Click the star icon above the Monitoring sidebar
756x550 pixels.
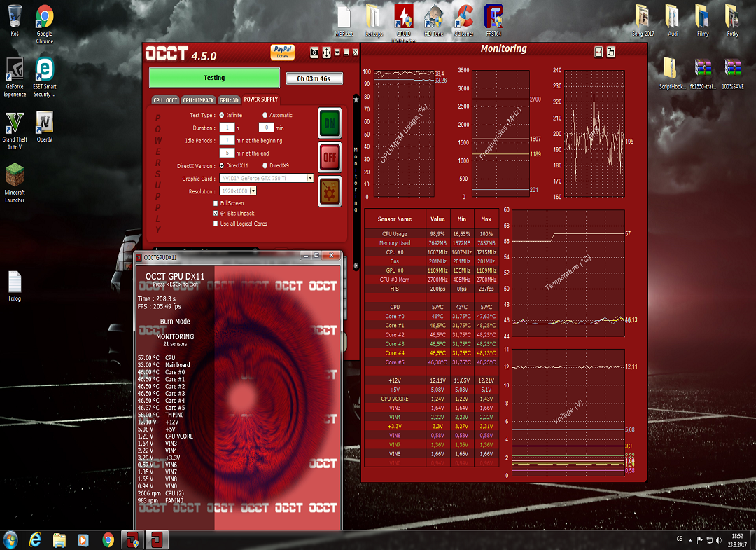pyautogui.click(x=356, y=99)
